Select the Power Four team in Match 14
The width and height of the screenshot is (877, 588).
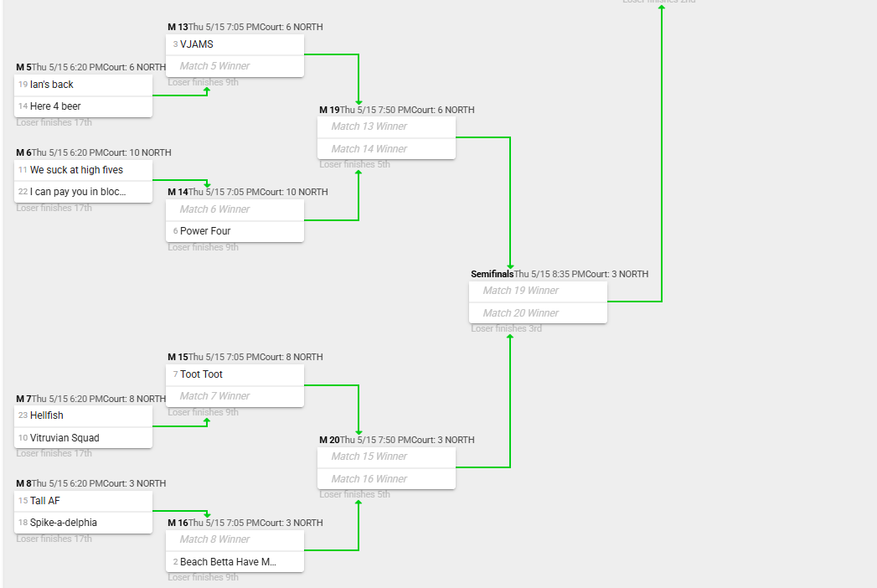[x=235, y=232]
